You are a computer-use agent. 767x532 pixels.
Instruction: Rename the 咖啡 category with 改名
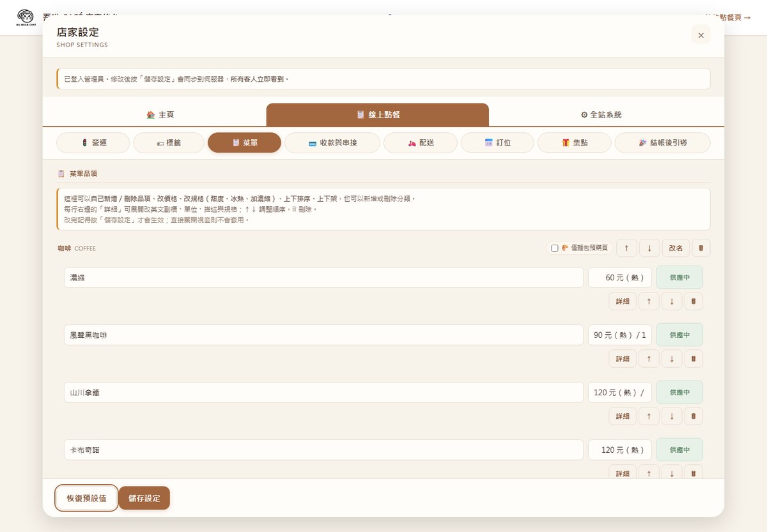pyautogui.click(x=676, y=248)
